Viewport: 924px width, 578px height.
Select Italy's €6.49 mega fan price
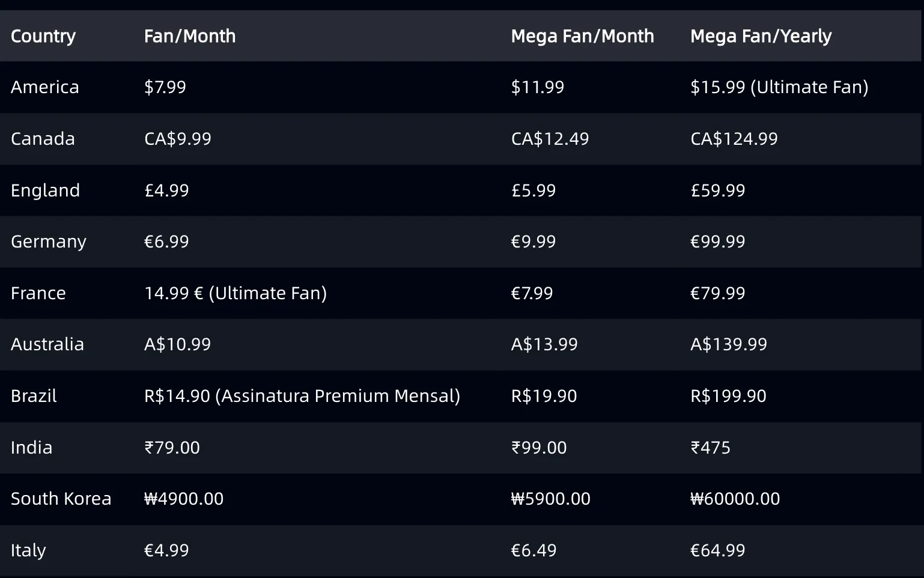pos(533,550)
